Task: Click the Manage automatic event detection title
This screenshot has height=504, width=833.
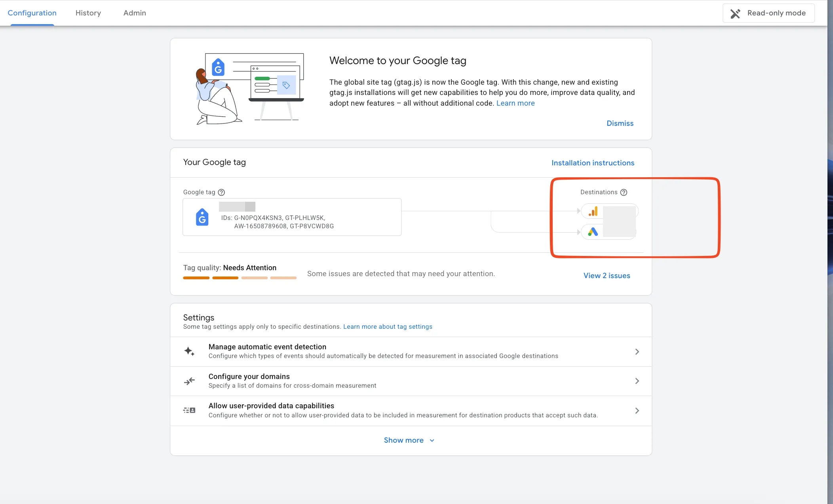Action: coord(267,347)
